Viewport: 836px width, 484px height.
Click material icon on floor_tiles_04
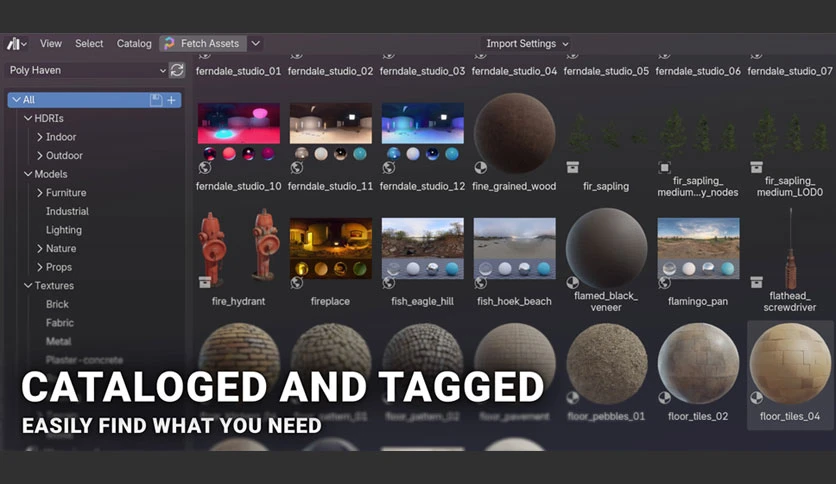pyautogui.click(x=756, y=398)
